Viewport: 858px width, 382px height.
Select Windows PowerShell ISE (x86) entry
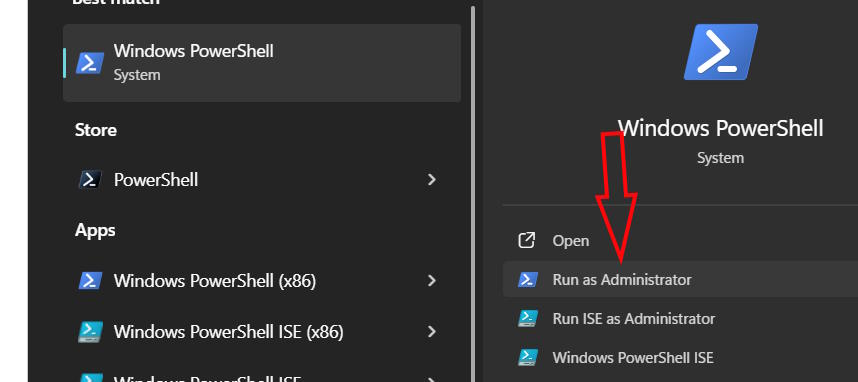coord(262,332)
